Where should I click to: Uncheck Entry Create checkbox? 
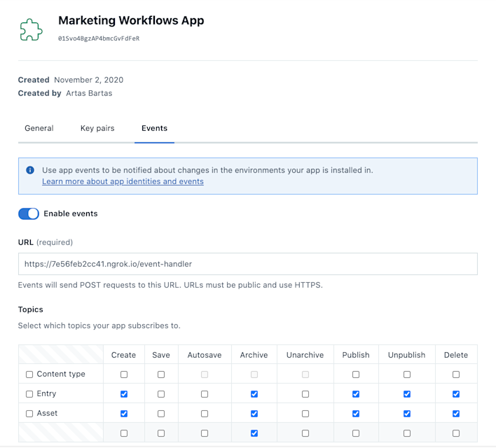pos(124,394)
